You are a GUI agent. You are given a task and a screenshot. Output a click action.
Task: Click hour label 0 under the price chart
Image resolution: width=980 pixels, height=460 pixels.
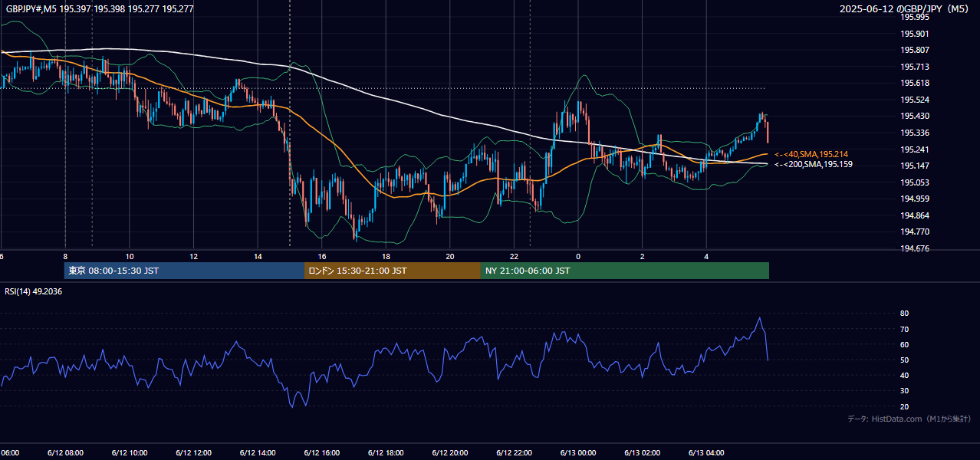tap(578, 257)
